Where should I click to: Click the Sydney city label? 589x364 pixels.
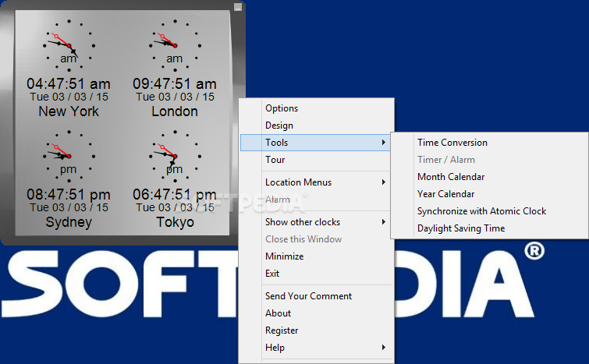[69, 222]
